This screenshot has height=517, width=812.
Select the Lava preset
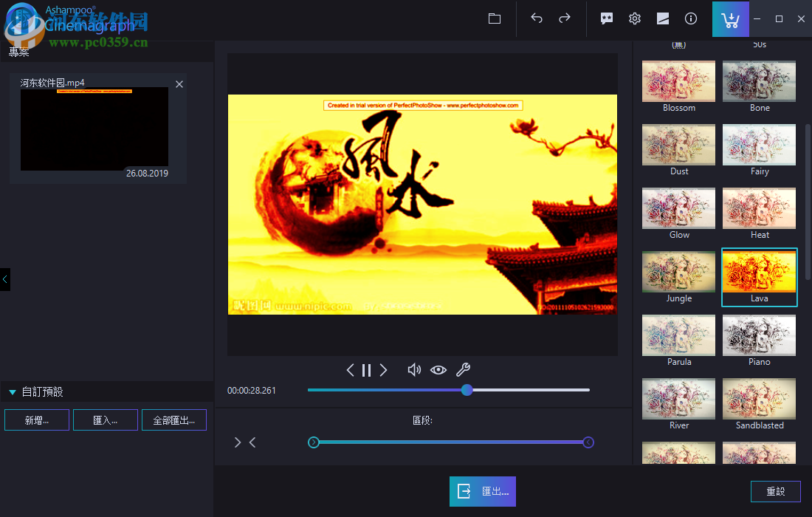point(759,277)
